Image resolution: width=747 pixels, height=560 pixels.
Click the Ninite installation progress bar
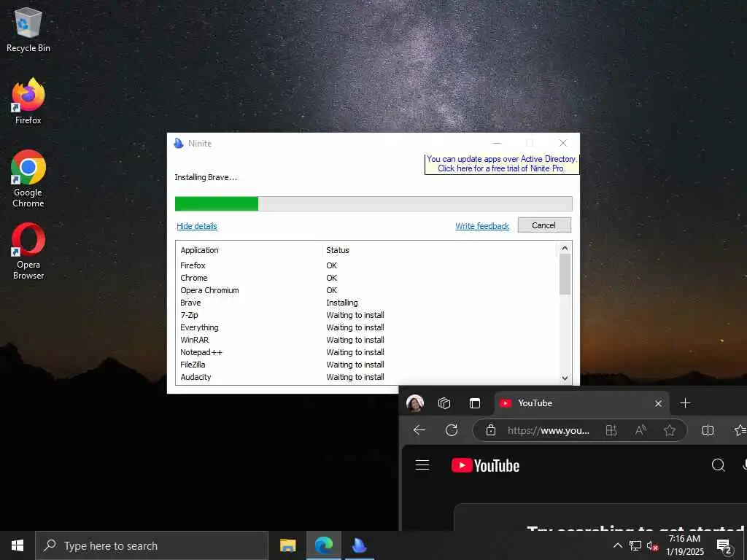tap(373, 204)
